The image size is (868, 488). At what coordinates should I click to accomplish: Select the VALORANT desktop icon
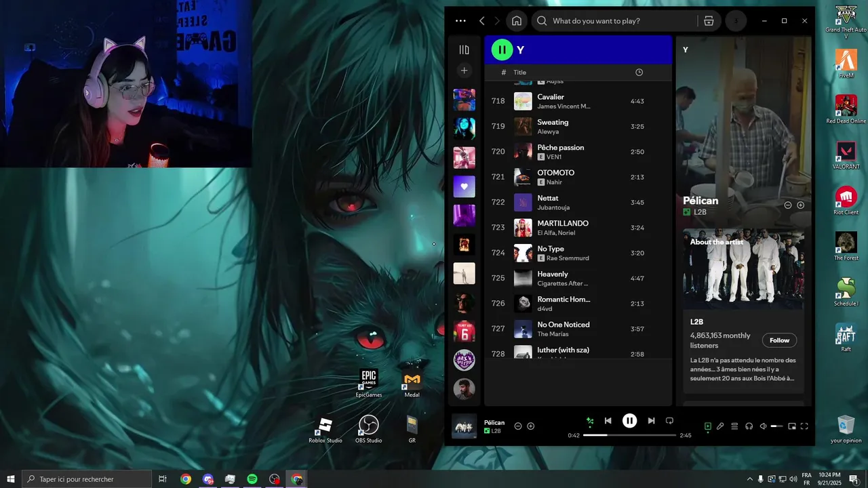point(846,155)
